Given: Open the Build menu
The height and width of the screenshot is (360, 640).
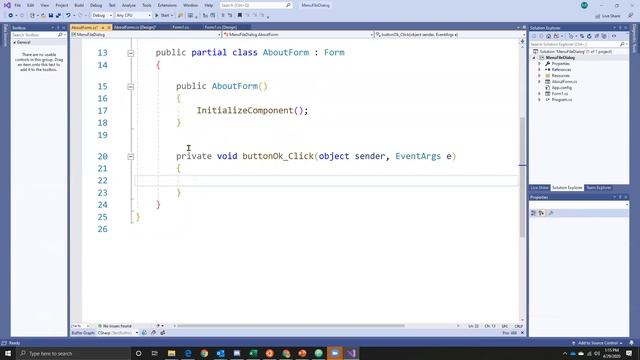Looking at the screenshot, I should click(79, 5).
